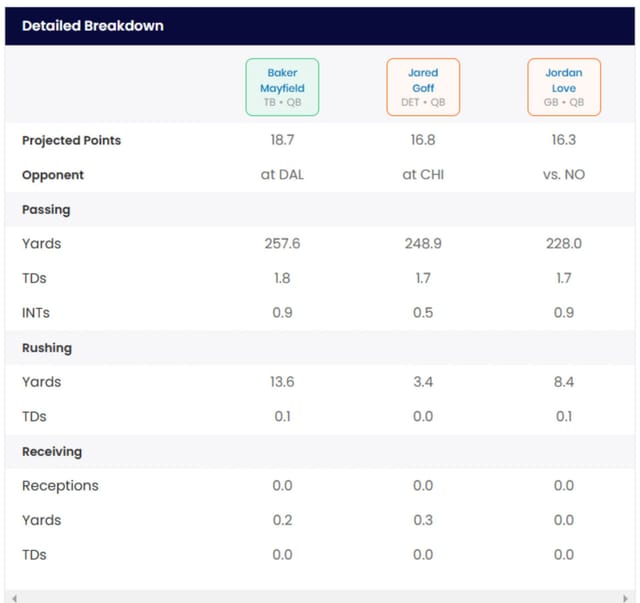Click the Rushing section heading

click(x=47, y=348)
